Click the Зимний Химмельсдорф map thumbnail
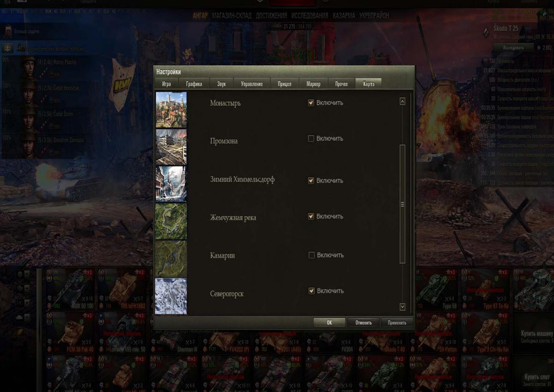The image size is (554, 392). (x=171, y=184)
